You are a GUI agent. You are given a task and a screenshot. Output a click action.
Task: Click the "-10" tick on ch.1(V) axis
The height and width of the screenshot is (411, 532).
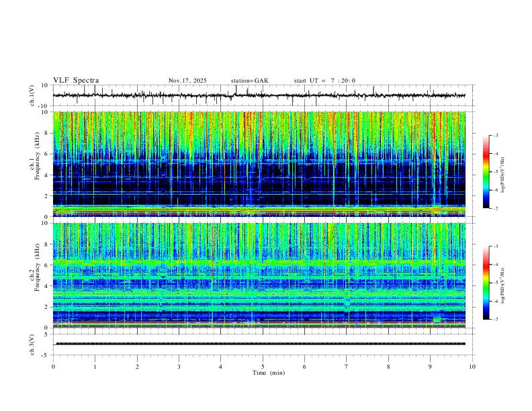44,106
